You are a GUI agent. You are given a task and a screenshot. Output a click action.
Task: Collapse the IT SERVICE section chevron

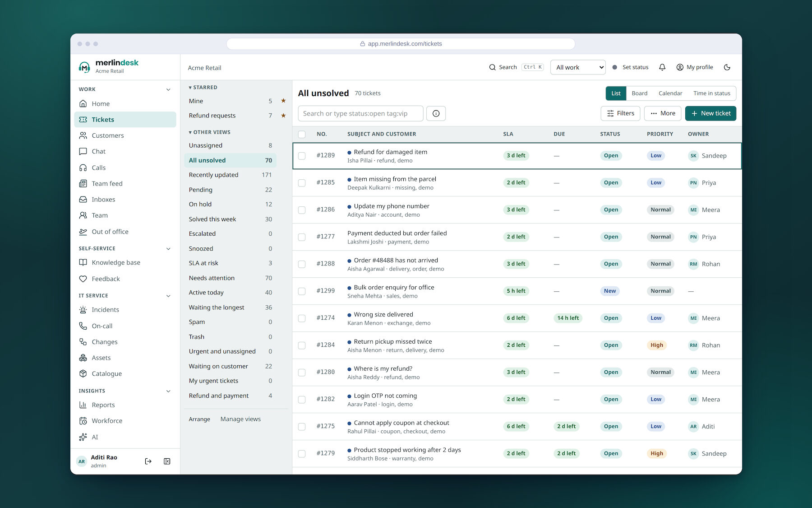tap(168, 296)
